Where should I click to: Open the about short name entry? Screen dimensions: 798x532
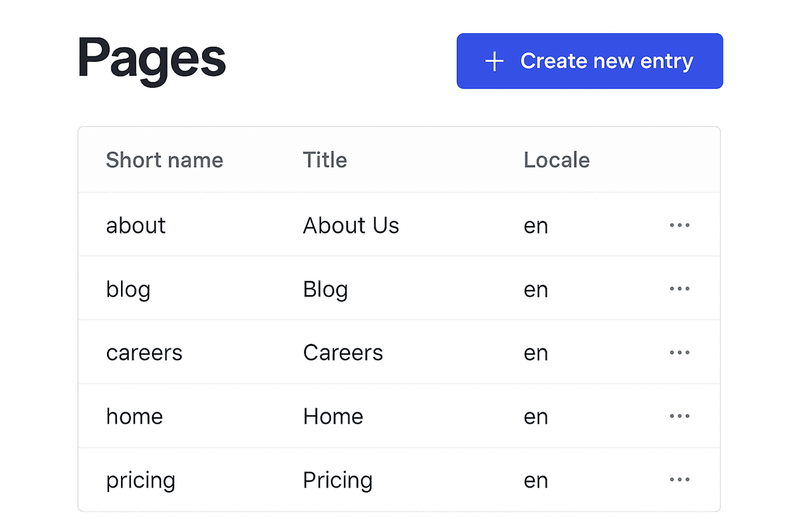136,225
